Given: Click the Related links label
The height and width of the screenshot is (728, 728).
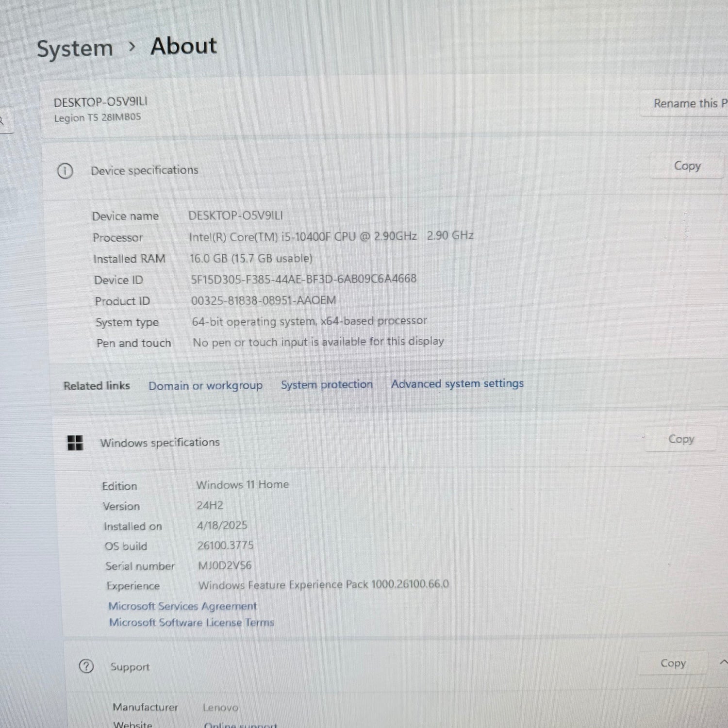Looking at the screenshot, I should [97, 386].
